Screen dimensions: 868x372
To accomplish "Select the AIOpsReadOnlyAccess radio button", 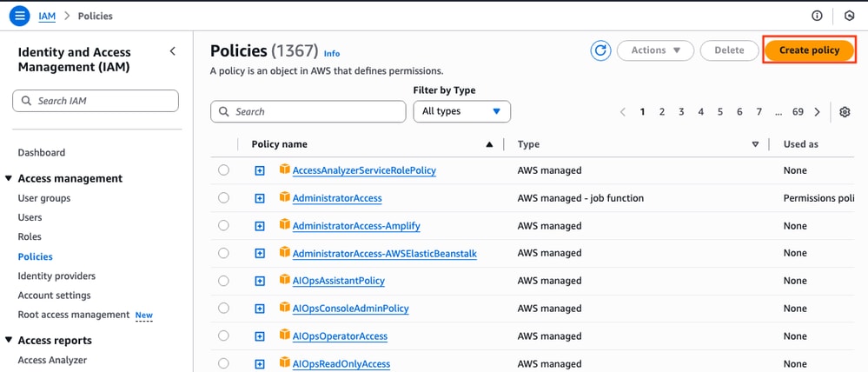I will 223,363.
